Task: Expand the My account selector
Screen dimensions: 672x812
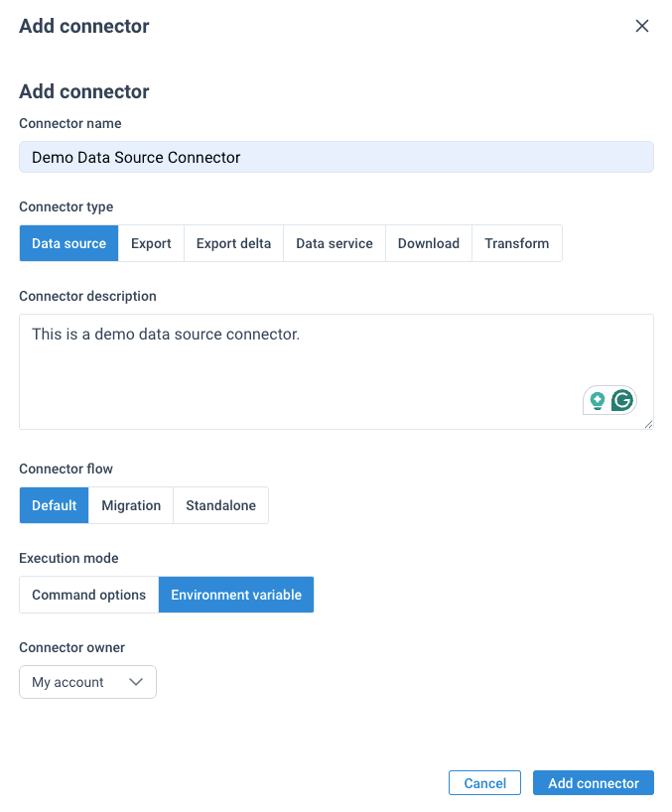Action: click(136, 682)
